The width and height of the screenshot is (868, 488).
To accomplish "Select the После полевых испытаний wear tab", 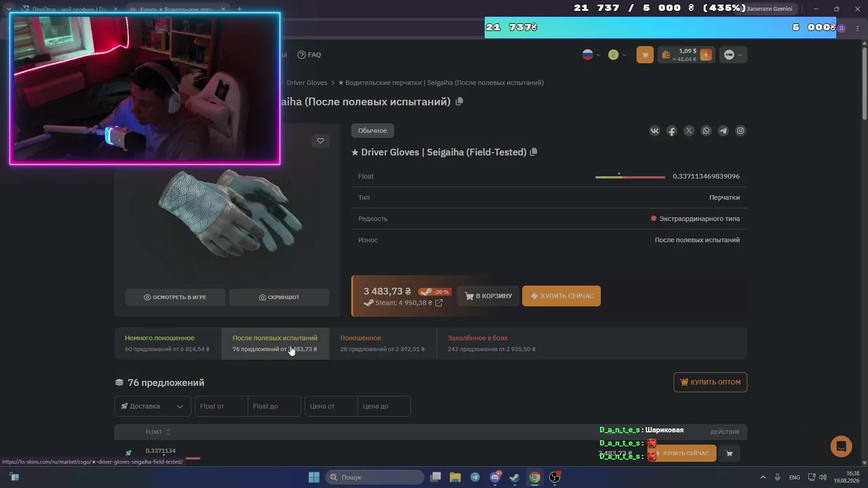I will coord(275,343).
